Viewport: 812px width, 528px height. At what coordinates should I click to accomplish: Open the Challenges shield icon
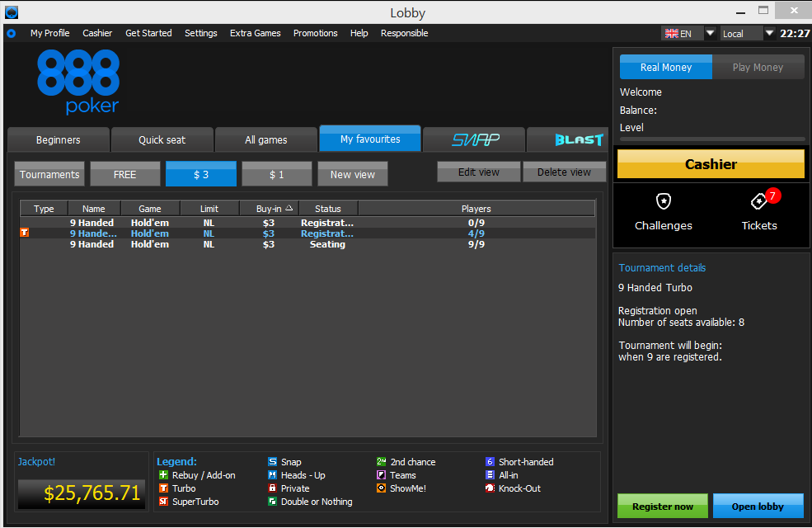pyautogui.click(x=664, y=201)
